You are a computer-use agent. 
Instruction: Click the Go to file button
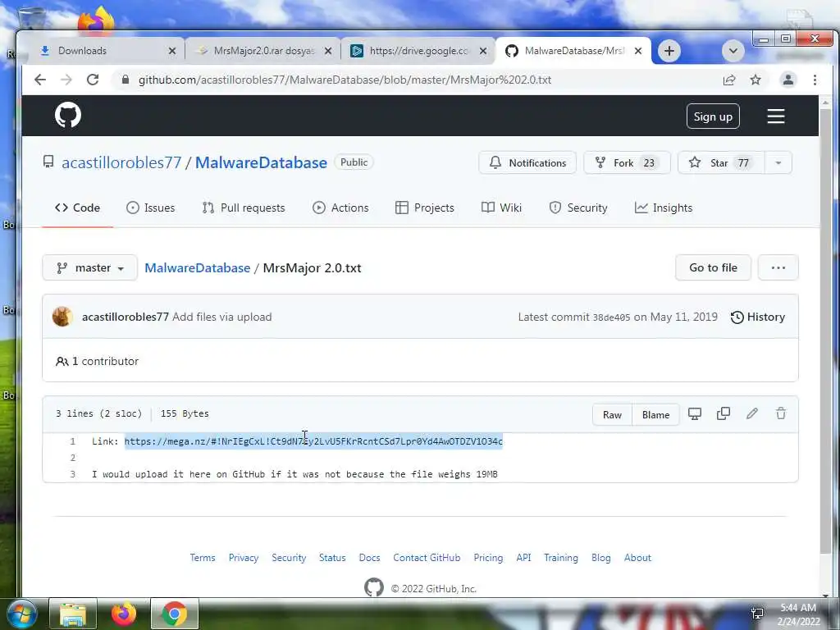click(713, 268)
